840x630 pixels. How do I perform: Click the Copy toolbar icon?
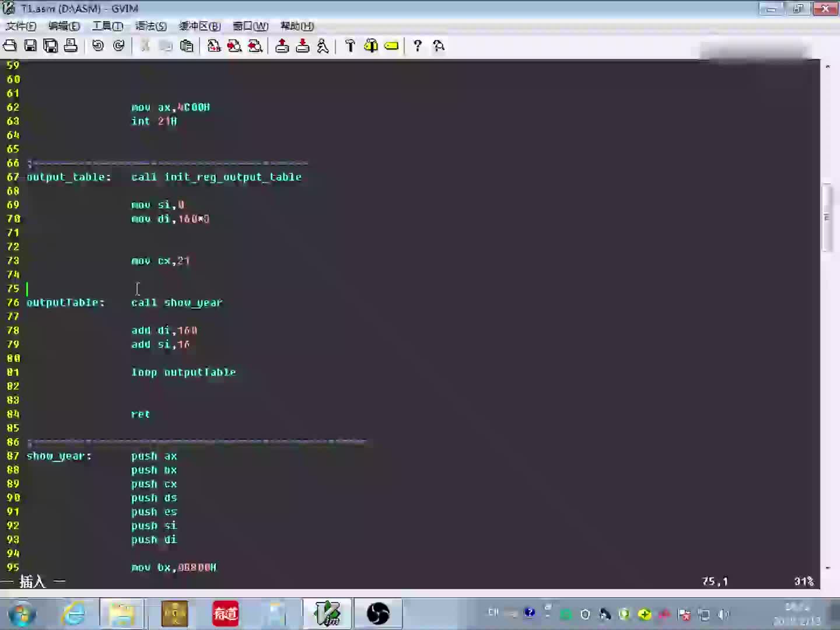(x=166, y=45)
